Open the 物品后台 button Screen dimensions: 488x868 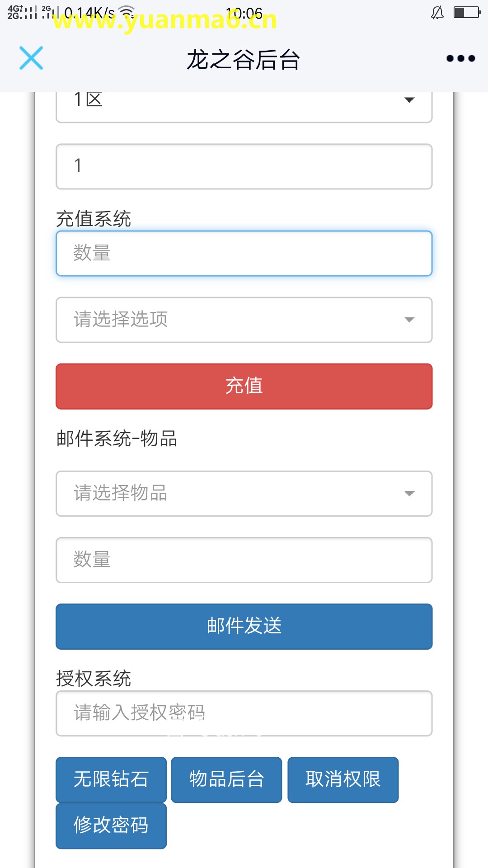pyautogui.click(x=226, y=779)
